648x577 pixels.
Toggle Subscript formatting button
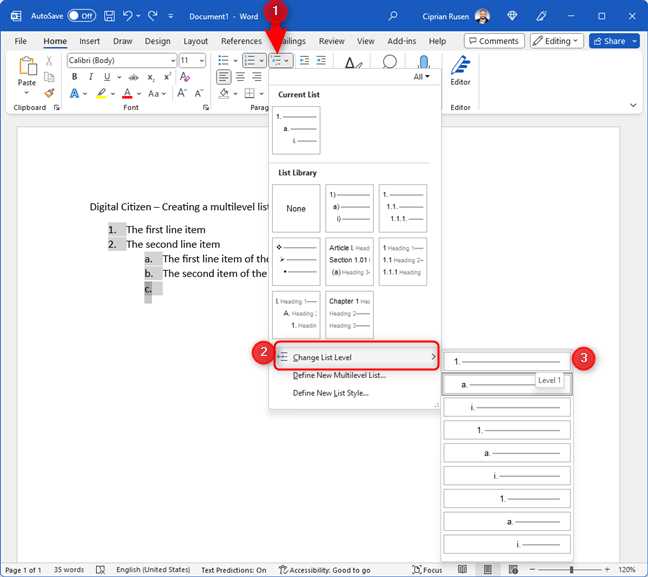pos(151,77)
